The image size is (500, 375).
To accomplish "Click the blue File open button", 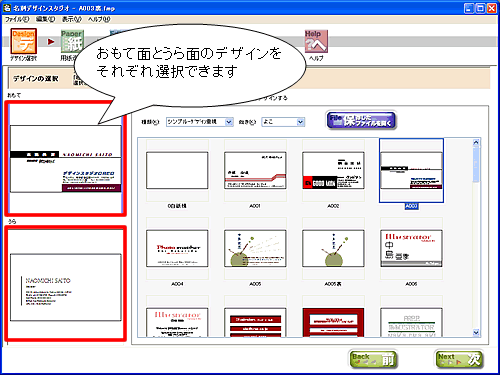I will tap(361, 120).
